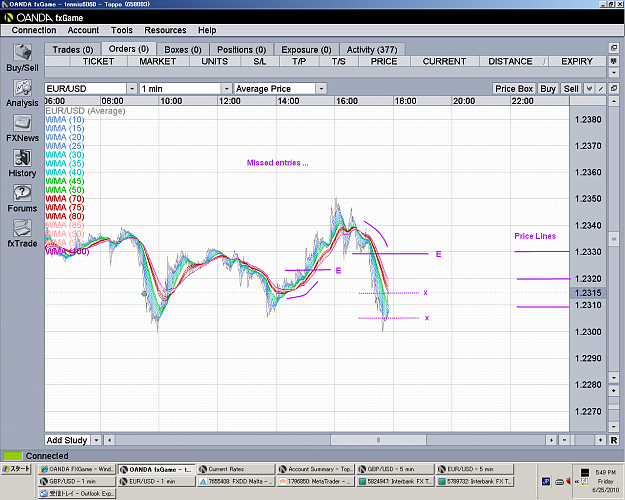This screenshot has height=500, width=625.
Task: Open the Account menu
Action: point(83,30)
